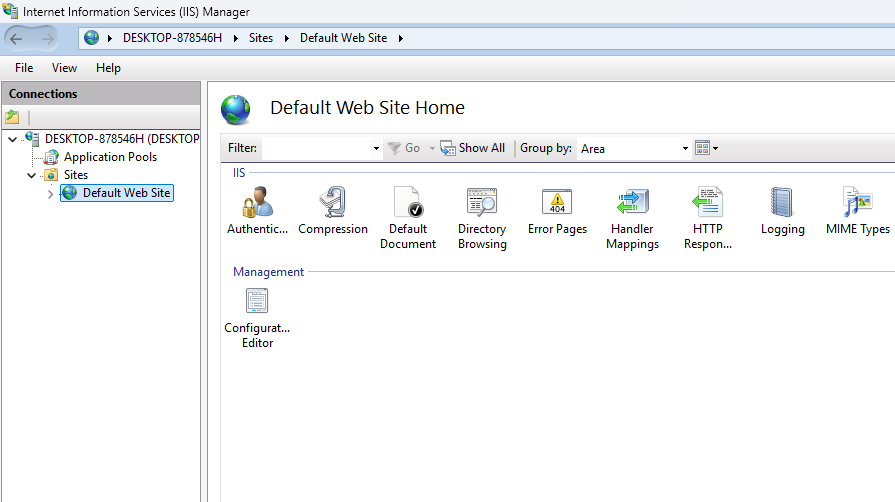Select the DESKTOP-878546H server tree item
The height and width of the screenshot is (502, 895).
[122, 139]
